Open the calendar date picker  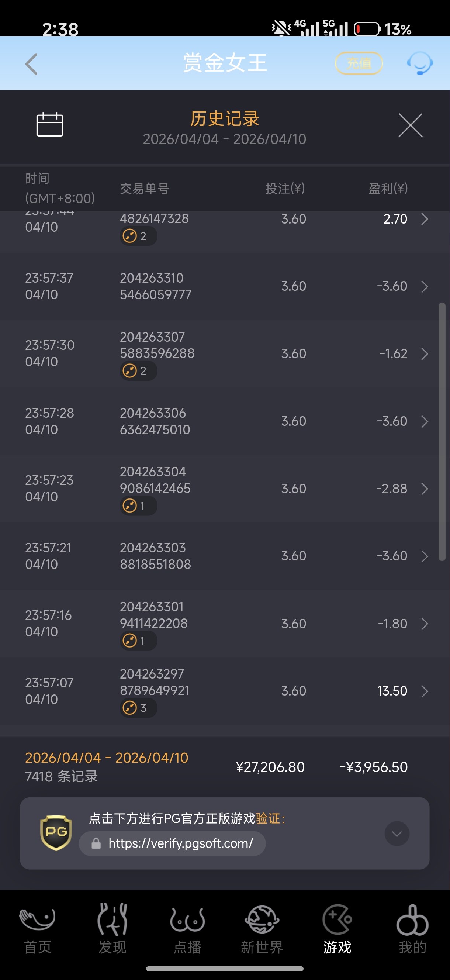click(x=49, y=124)
